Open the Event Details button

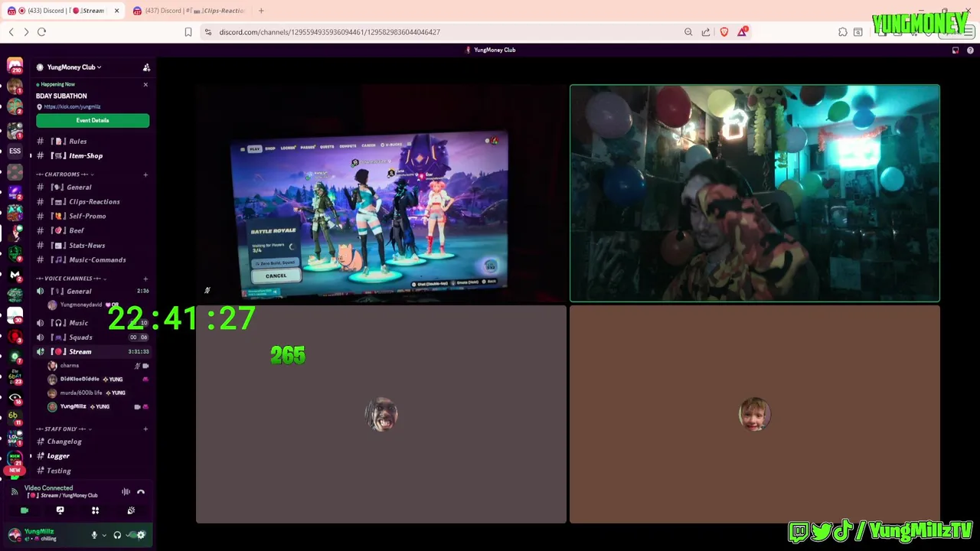[x=93, y=120]
